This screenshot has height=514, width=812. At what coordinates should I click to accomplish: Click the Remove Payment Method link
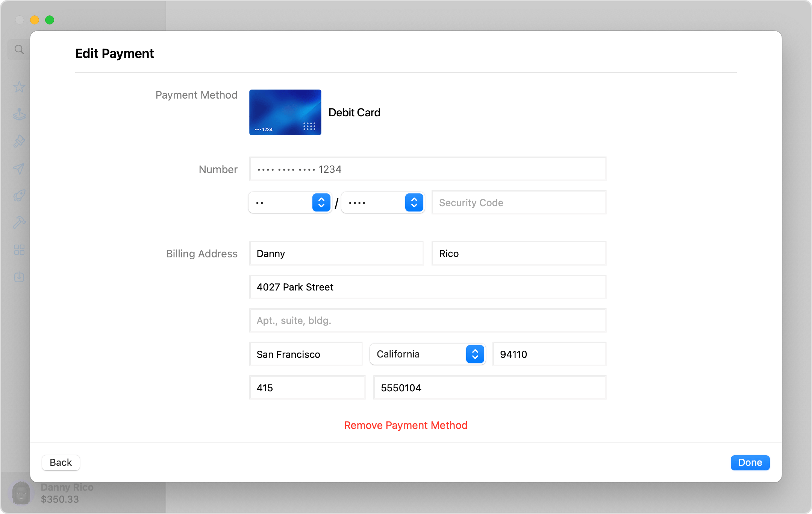pos(406,424)
